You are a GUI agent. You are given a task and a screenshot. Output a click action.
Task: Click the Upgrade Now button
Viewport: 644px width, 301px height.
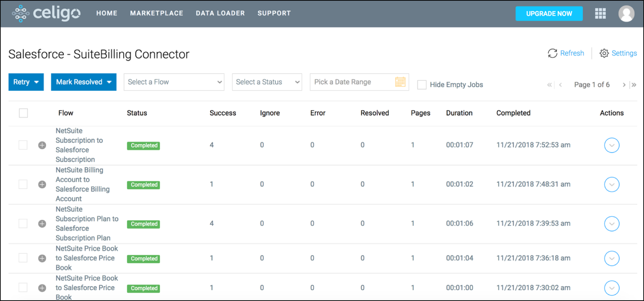click(549, 14)
